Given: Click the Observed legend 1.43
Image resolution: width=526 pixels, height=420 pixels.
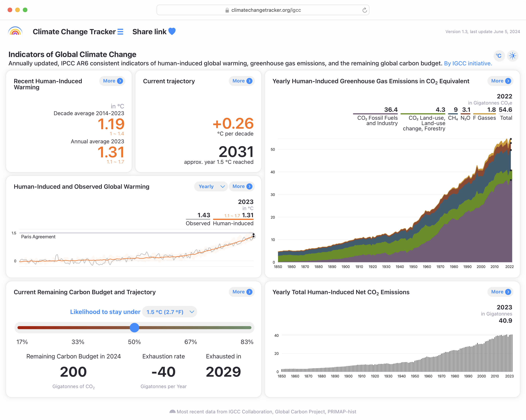Looking at the screenshot, I should coord(198,219).
